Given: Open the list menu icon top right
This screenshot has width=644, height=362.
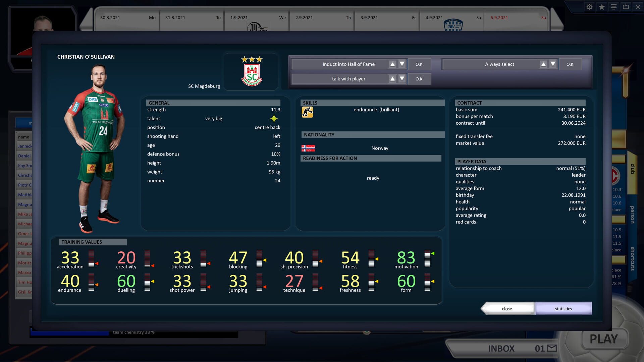Looking at the screenshot, I should (613, 7).
